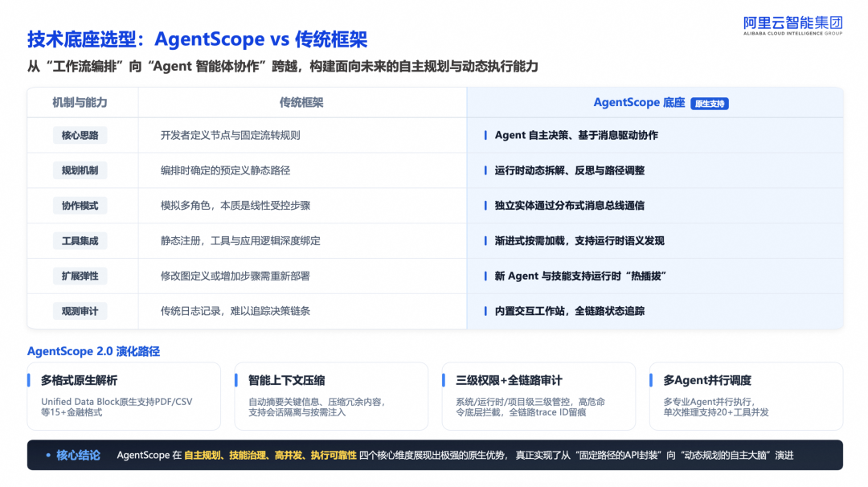The image size is (868, 487).
Task: Click the '机制与能力' column header
Action: (80, 102)
